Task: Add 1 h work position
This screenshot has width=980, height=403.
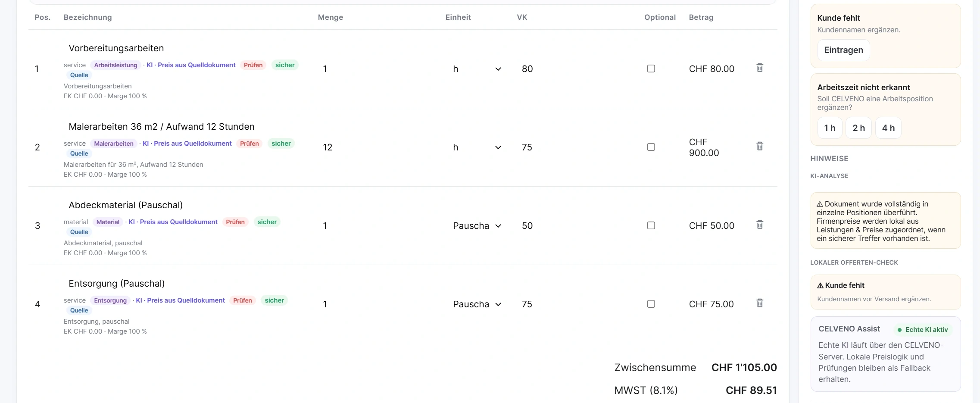Action: point(830,128)
